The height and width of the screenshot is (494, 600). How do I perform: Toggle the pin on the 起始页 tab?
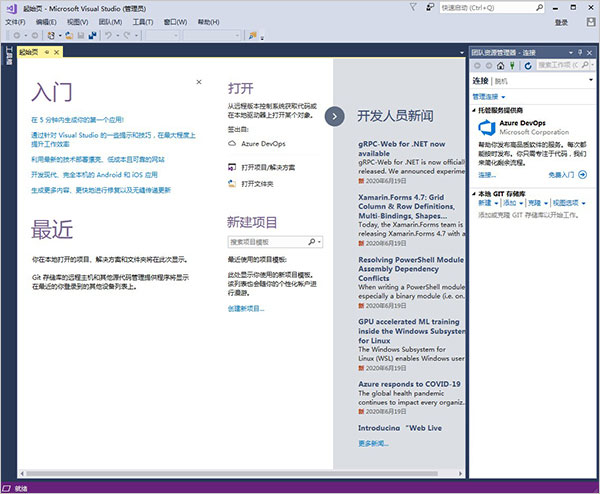[47, 52]
